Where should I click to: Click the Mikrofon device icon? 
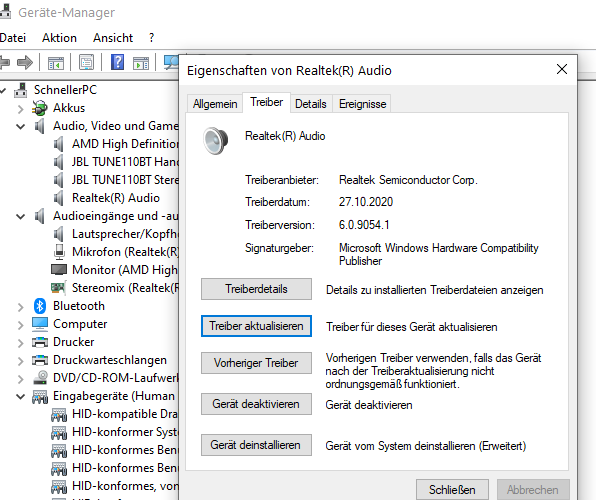59,252
